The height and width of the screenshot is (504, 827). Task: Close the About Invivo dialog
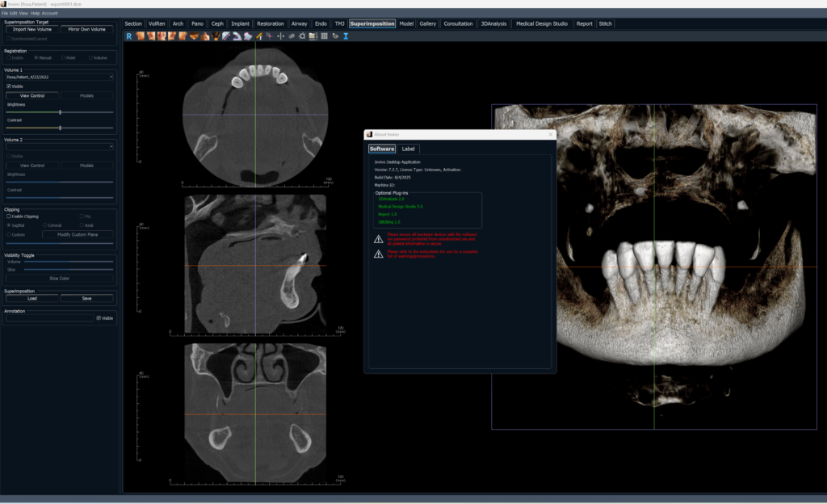click(551, 134)
